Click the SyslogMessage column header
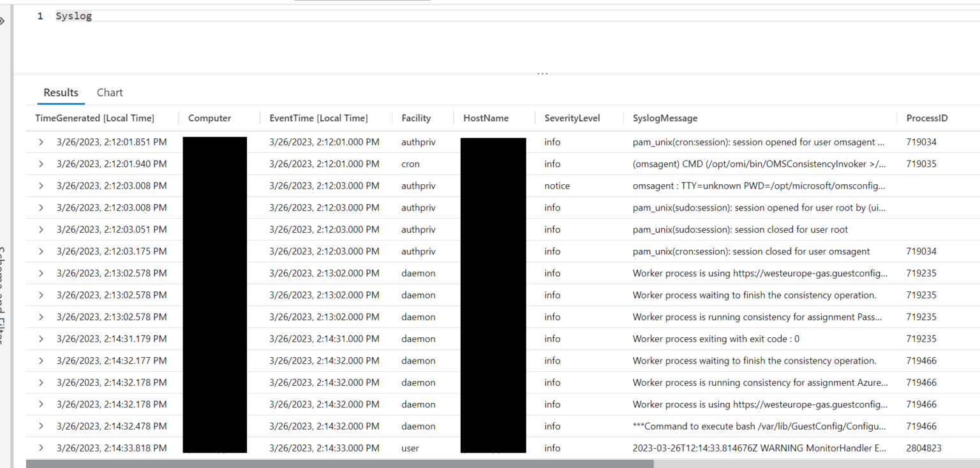 coord(665,118)
